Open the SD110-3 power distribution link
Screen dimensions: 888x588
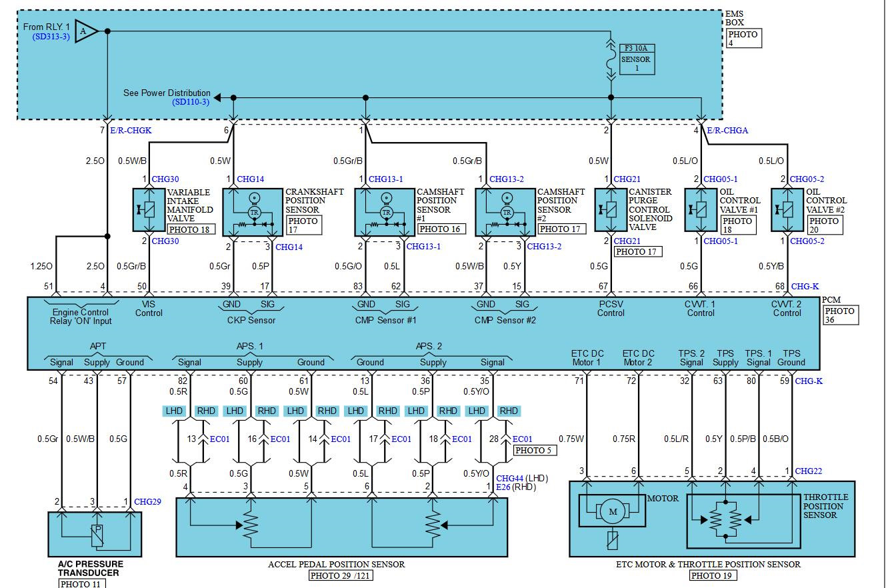(x=191, y=102)
